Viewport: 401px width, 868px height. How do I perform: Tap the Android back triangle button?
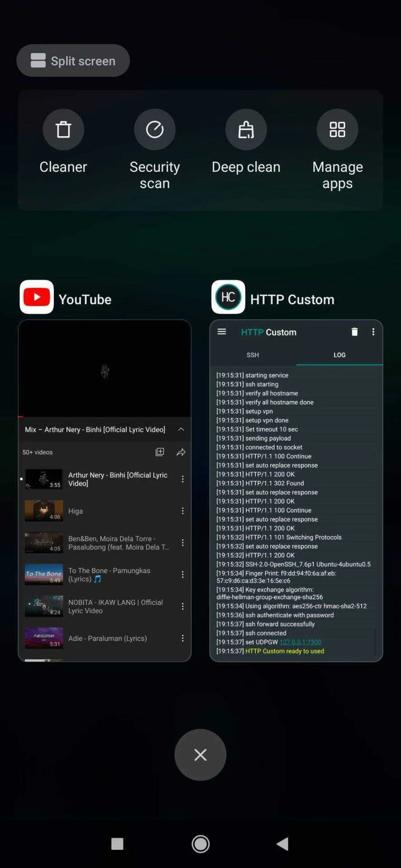click(x=283, y=844)
